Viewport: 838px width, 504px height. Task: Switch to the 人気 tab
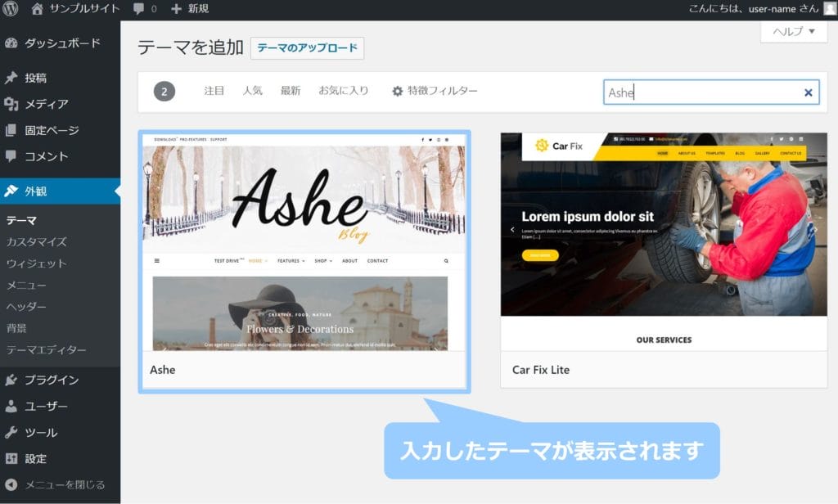tap(252, 91)
